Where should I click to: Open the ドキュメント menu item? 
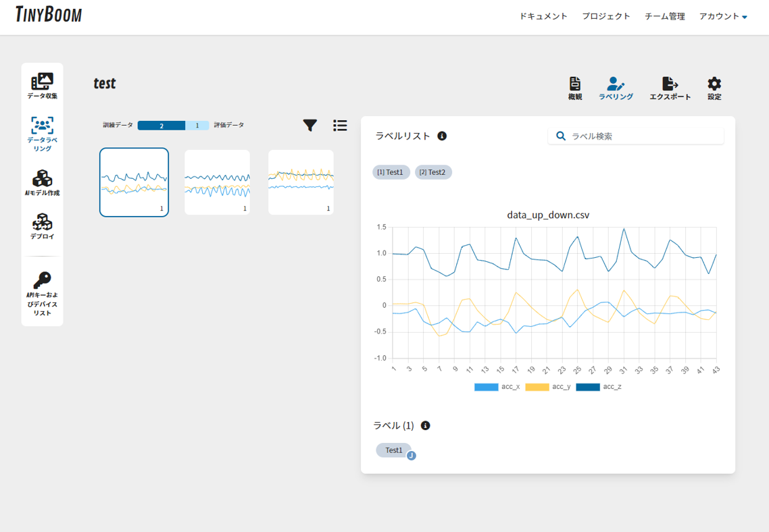pos(543,17)
